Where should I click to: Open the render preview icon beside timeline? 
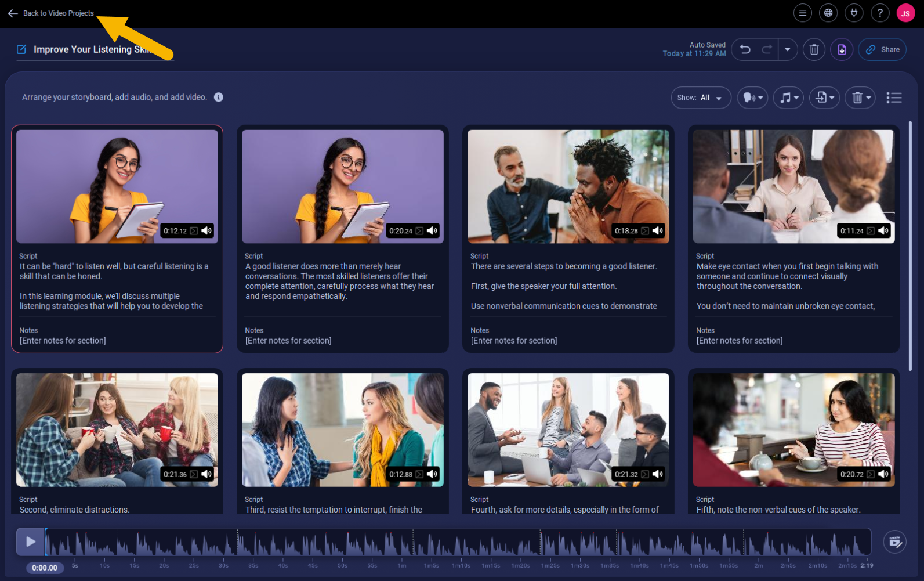tap(894, 542)
